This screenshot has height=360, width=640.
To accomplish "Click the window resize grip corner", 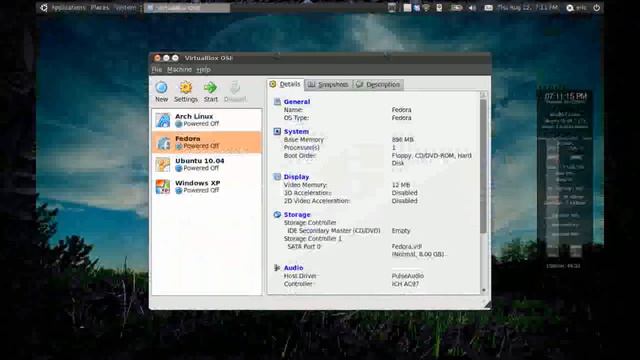I will (487, 304).
